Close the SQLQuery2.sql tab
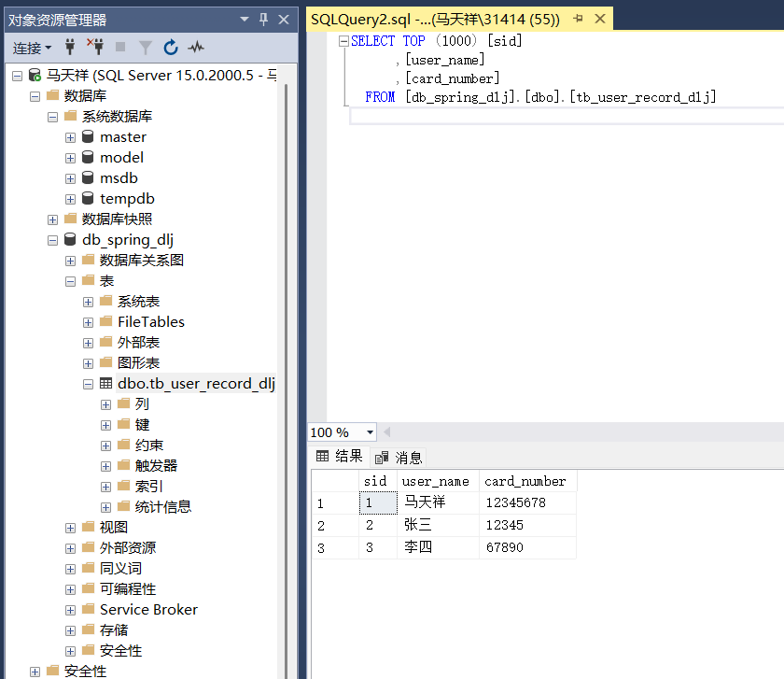784x679 pixels. tap(600, 19)
